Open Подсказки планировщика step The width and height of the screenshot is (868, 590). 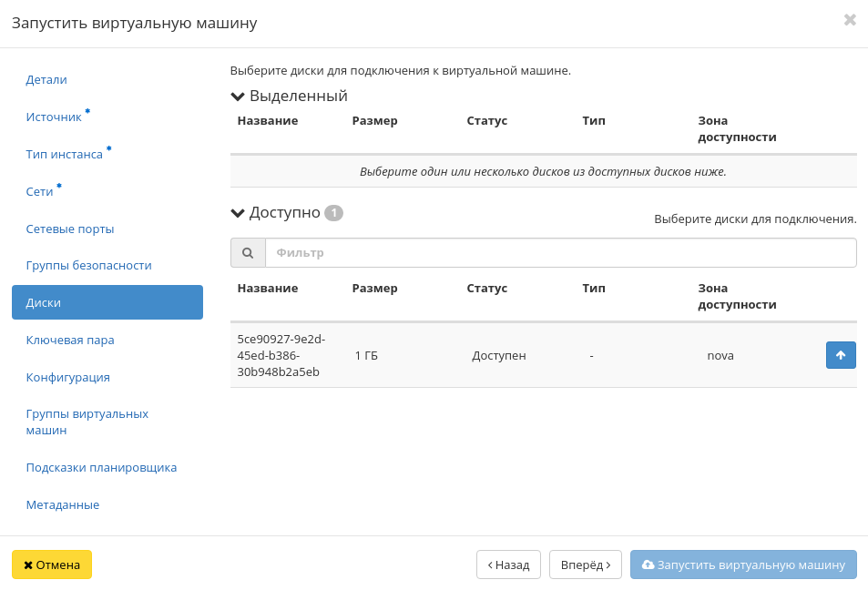pyautogui.click(x=101, y=468)
